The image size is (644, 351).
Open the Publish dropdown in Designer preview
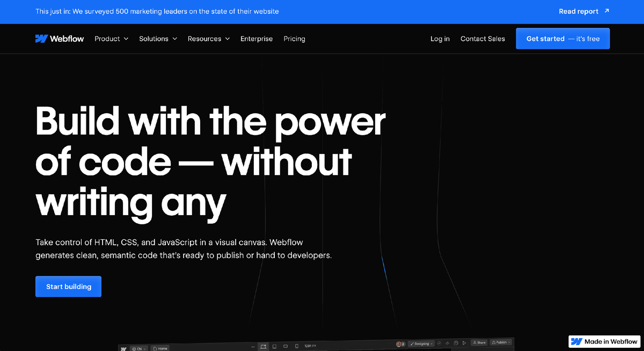pos(501,342)
